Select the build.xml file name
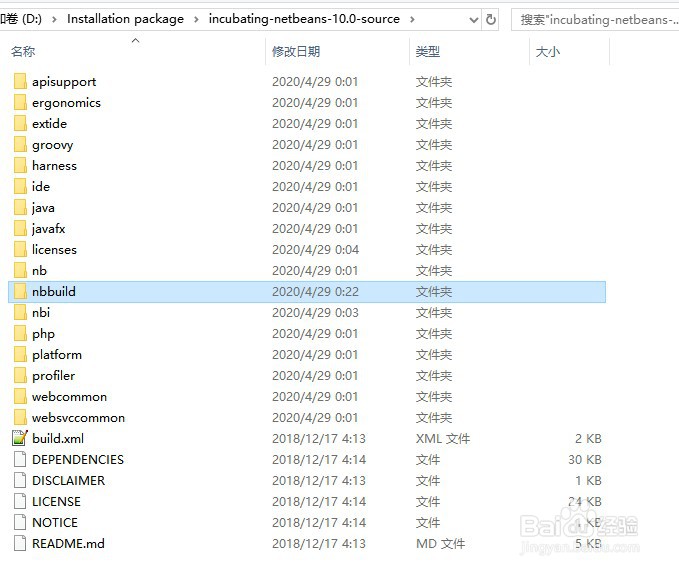The width and height of the screenshot is (679, 571). (x=58, y=439)
